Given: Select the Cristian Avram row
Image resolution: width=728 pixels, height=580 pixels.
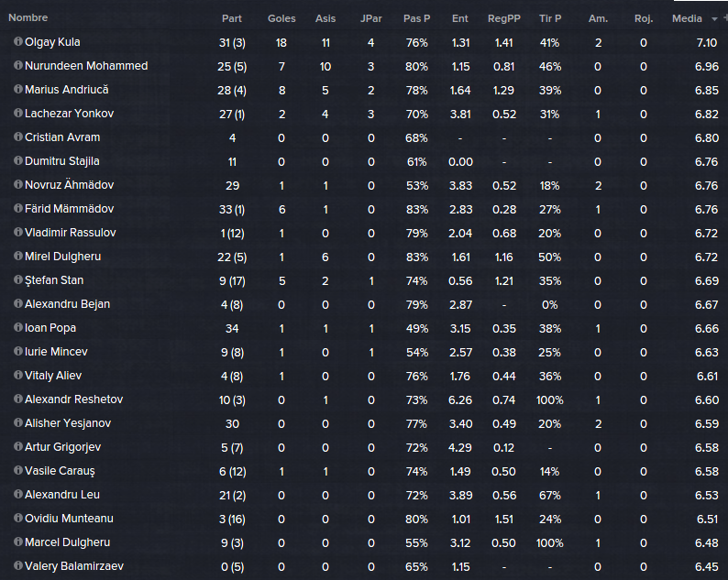Looking at the screenshot, I should point(364,137).
